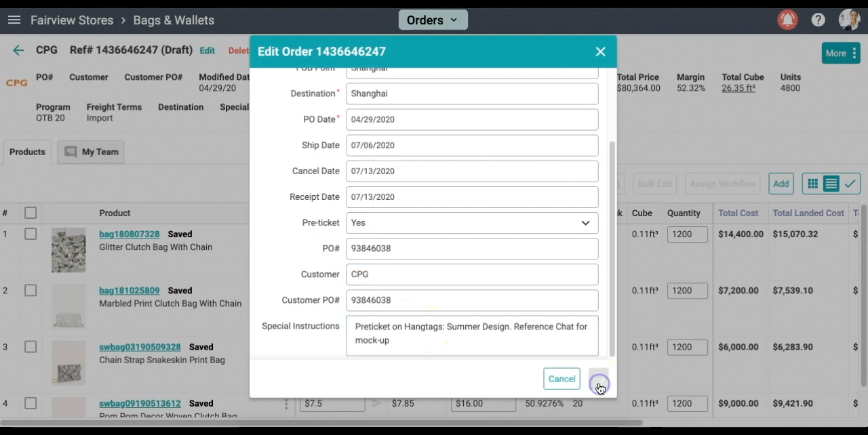The height and width of the screenshot is (435, 868).
Task: Select the Marbled Print Clutch Bag checkbox
Action: (31, 291)
